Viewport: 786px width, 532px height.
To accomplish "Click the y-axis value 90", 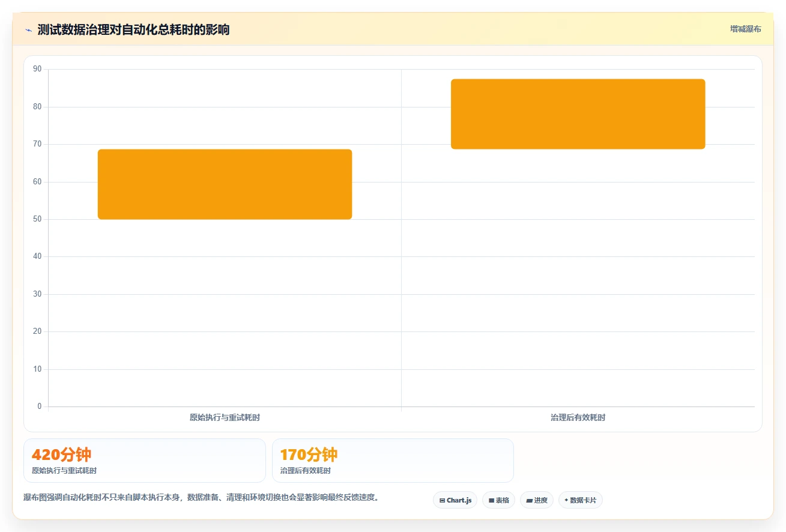I will pyautogui.click(x=37, y=69).
